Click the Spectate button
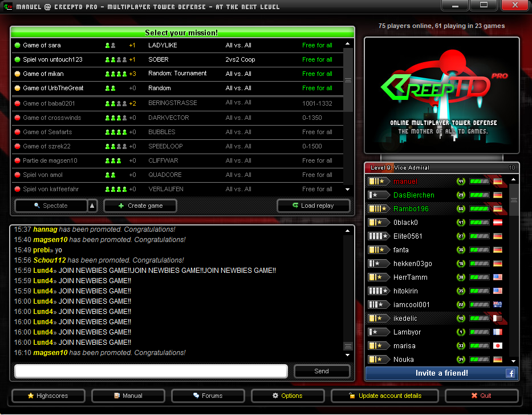 tap(51, 206)
